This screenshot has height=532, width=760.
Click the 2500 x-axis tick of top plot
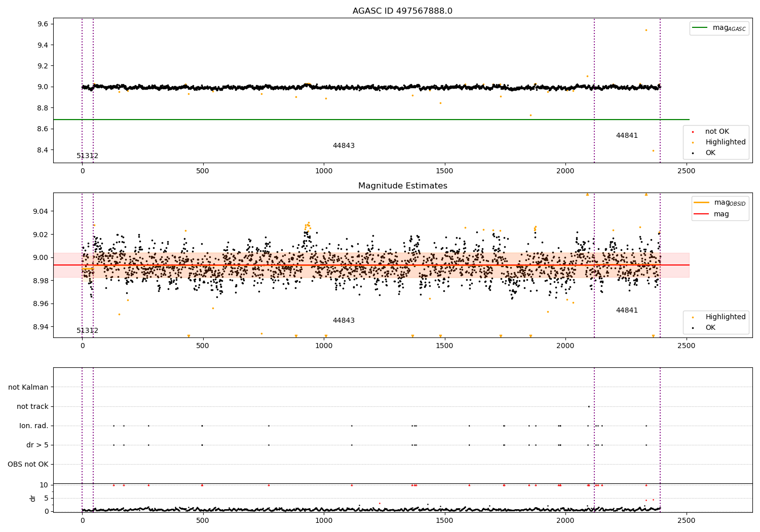tap(687, 171)
